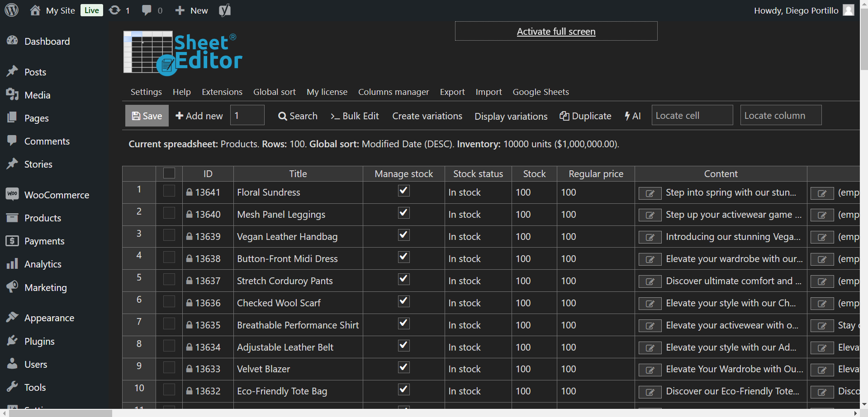Click the WordPress logo icon
Viewport: 868px width, 417px height.
(x=12, y=10)
